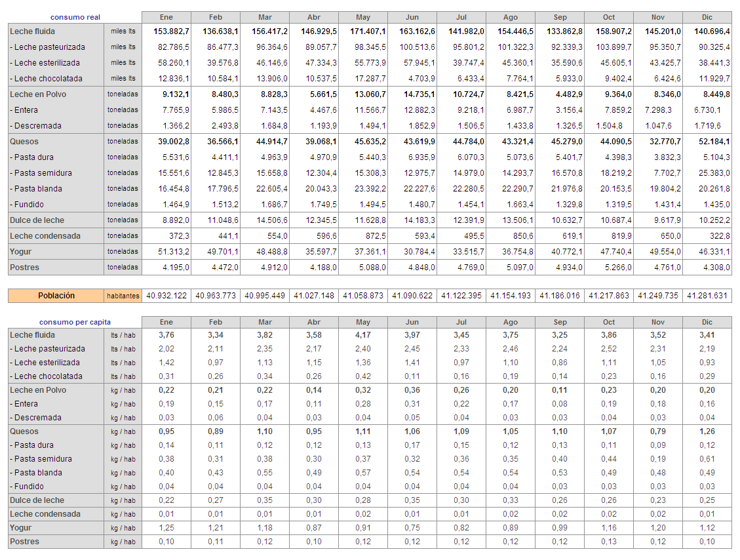
Task: Select per capita Leche fluida value 3,86
Action: [x=609, y=335]
